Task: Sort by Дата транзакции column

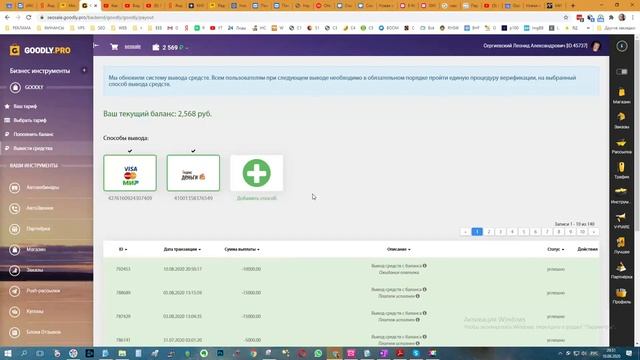Action: tap(182, 249)
